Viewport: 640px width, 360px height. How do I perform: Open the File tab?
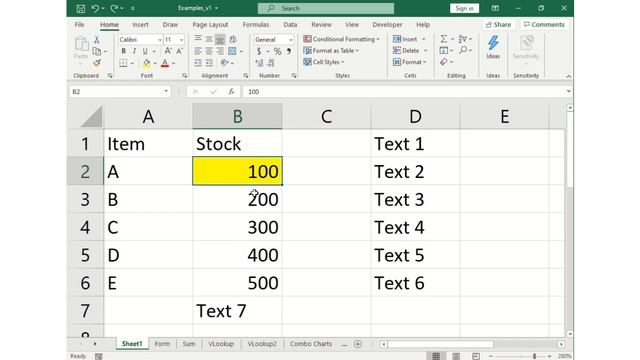click(x=79, y=24)
